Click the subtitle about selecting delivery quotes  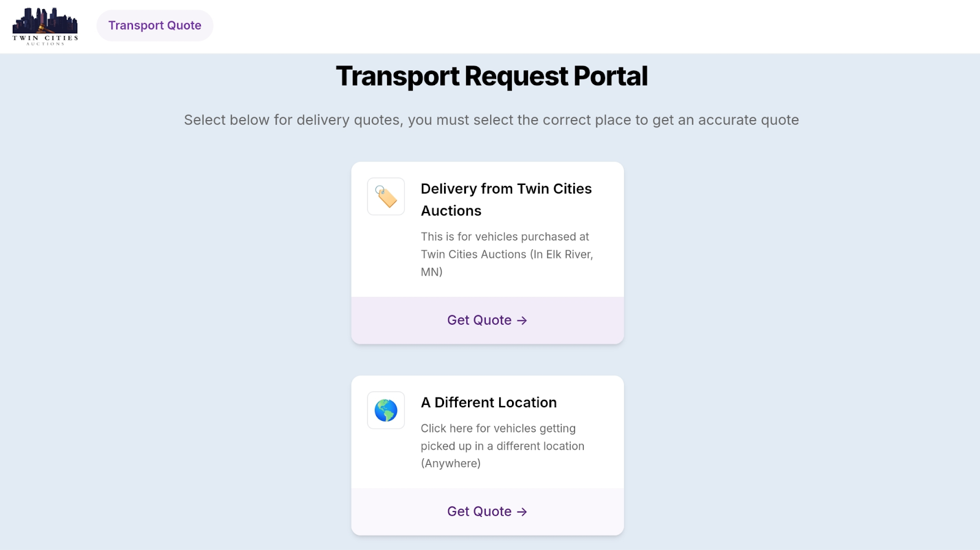click(x=491, y=120)
